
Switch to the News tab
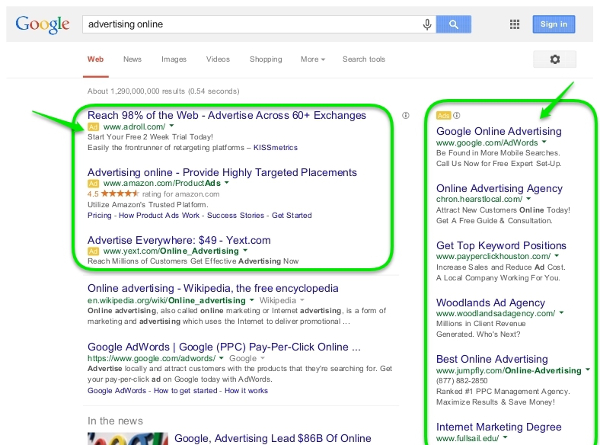132,59
